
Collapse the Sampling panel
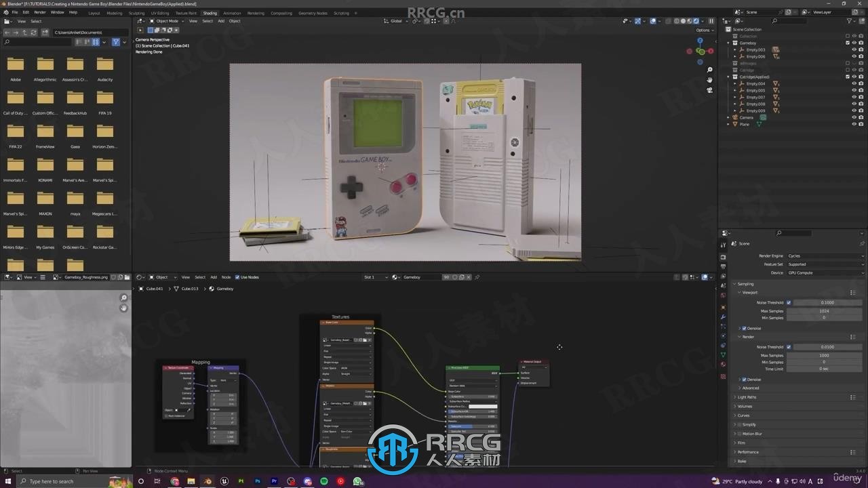(x=744, y=284)
